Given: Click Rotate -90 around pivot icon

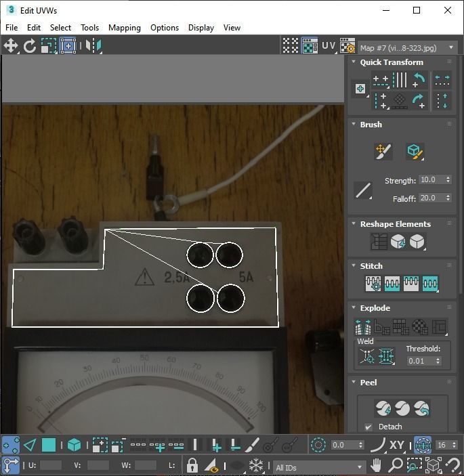Looking at the screenshot, I should pos(419,80).
